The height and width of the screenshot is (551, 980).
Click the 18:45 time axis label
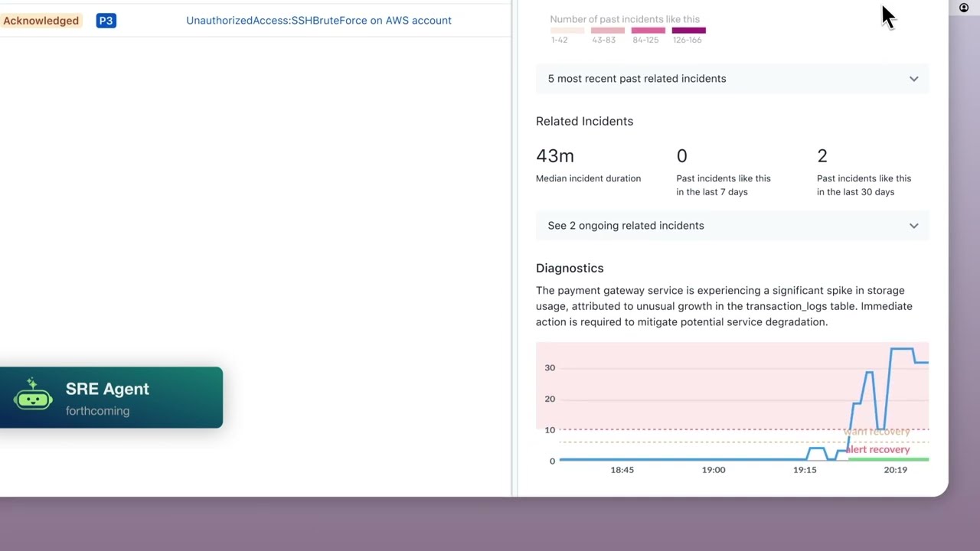pyautogui.click(x=622, y=470)
